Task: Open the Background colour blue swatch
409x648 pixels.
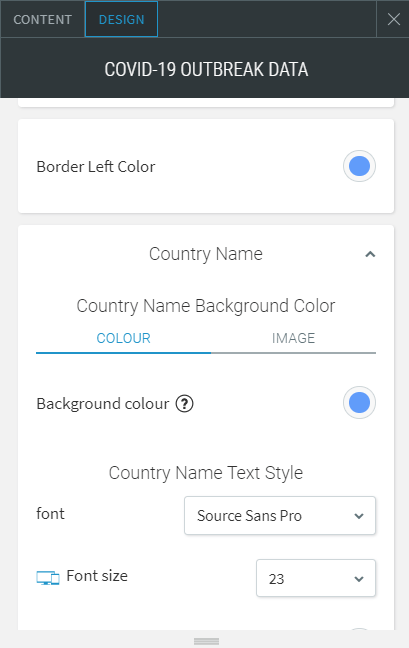Action: click(359, 403)
